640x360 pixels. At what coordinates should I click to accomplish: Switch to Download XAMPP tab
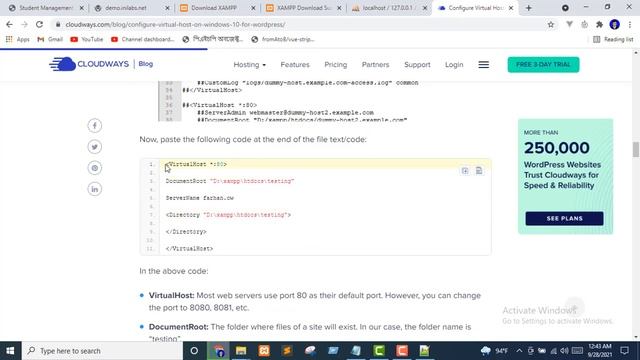[218, 8]
